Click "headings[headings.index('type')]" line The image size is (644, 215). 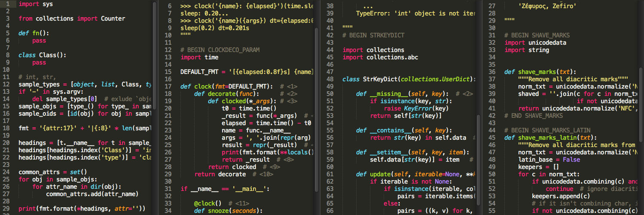coord(85,158)
